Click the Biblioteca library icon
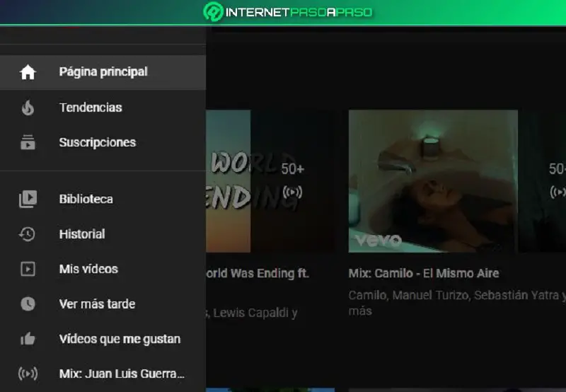The width and height of the screenshot is (566, 392). [28, 199]
